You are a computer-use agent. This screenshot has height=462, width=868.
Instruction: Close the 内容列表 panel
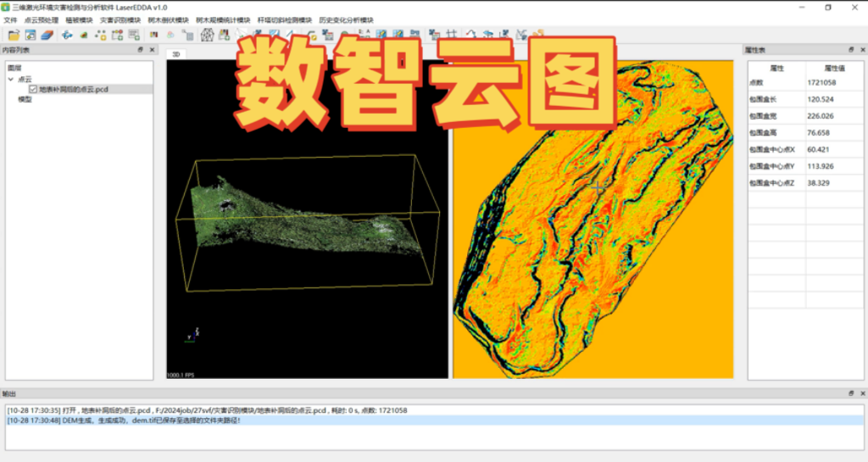152,50
